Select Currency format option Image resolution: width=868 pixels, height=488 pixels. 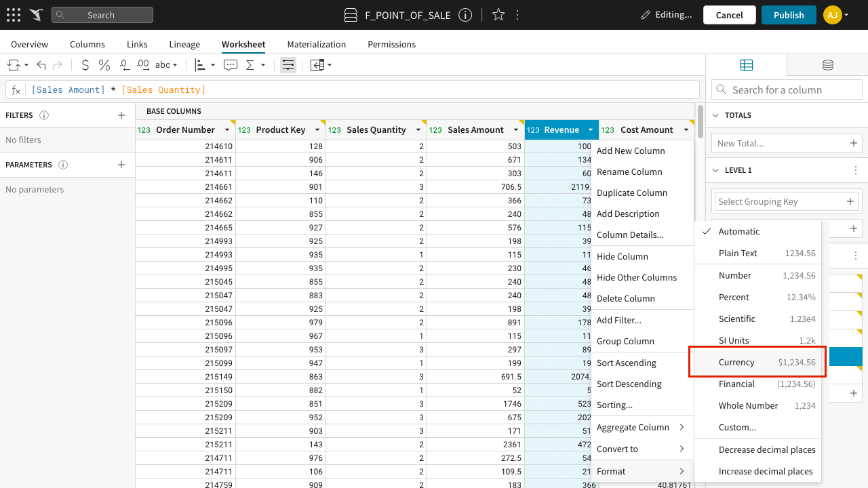coord(757,362)
